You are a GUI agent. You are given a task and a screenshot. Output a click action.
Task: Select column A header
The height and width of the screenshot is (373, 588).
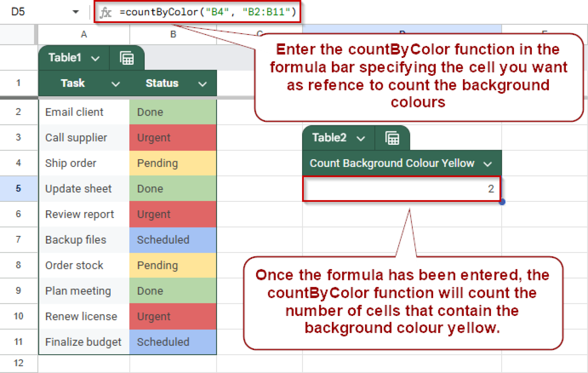[83, 34]
